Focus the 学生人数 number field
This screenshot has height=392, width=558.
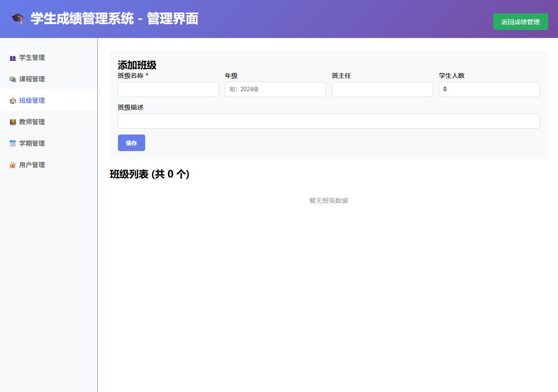coord(489,89)
